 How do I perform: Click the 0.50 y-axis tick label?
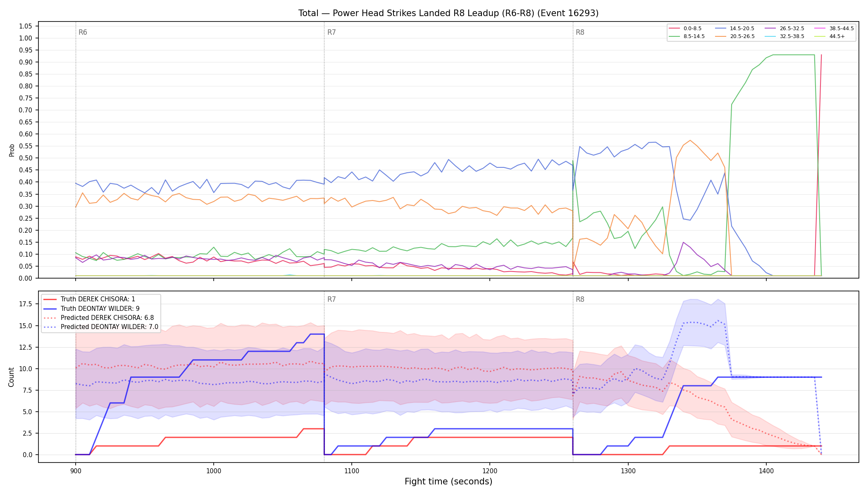[x=25, y=158]
